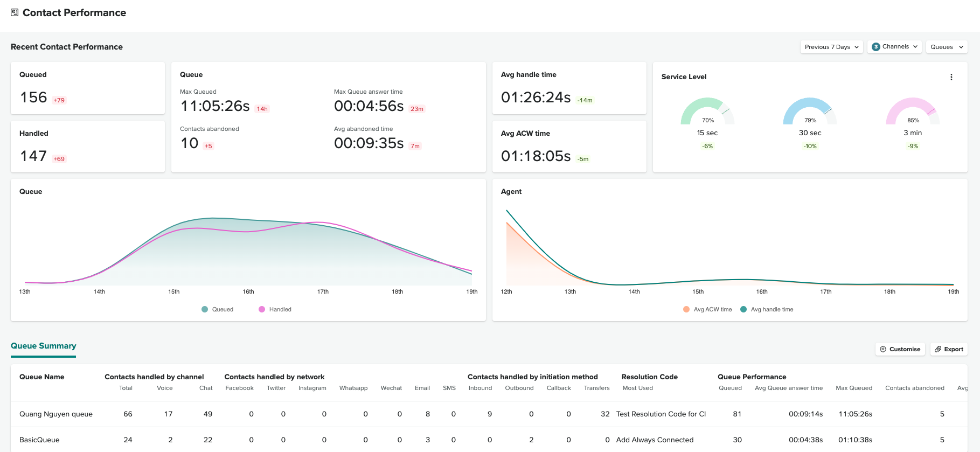The width and height of the screenshot is (980, 452).
Task: Click the Contact Performance page icon
Action: 15,12
